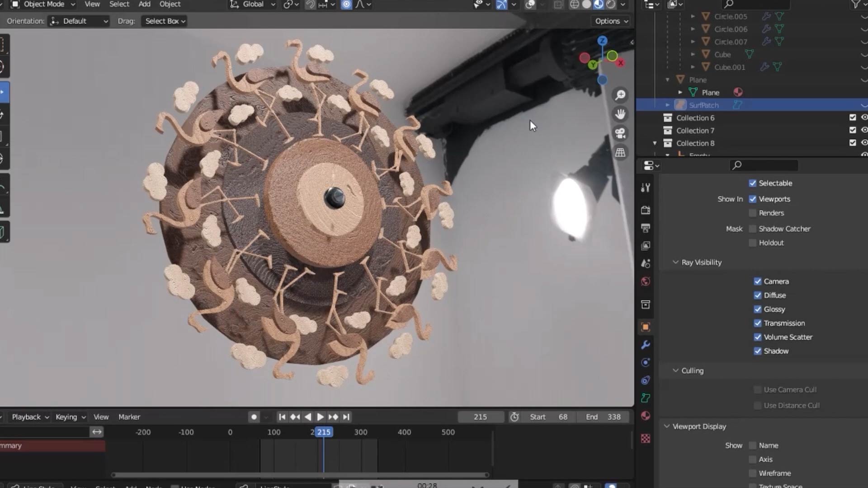Hide Collection 6 with eye icon

864,117
